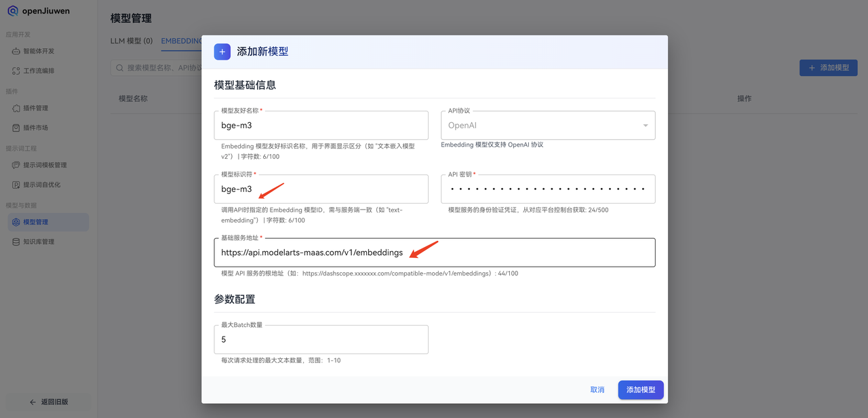
Task: Open 提示词自优化 in the sidebar
Action: [48, 185]
